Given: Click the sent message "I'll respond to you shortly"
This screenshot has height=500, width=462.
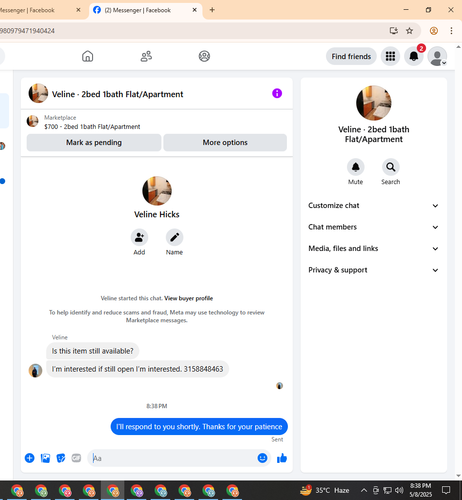Looking at the screenshot, I should (x=199, y=427).
